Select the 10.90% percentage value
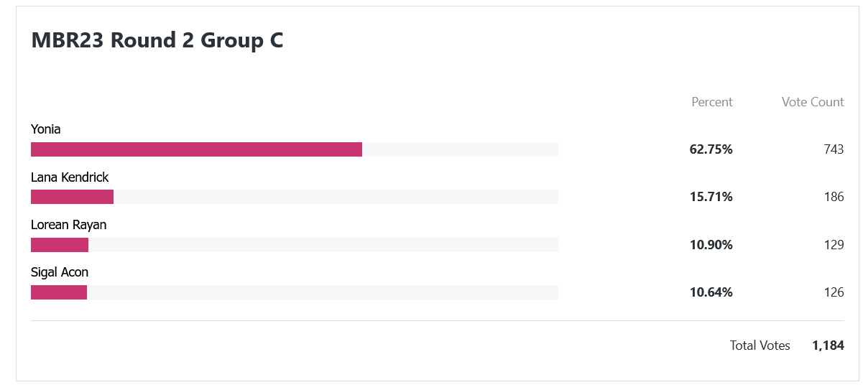Screen dimensions: 868x385 [711, 245]
